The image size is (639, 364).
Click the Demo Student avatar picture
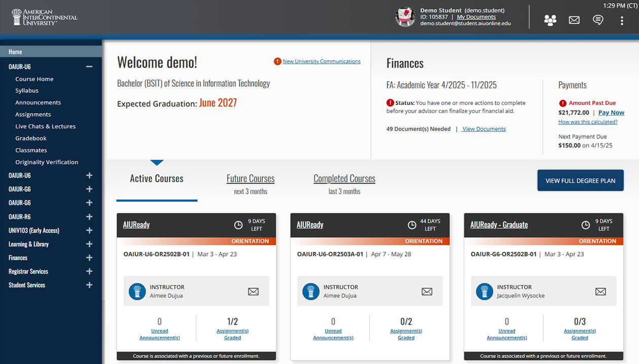[405, 17]
